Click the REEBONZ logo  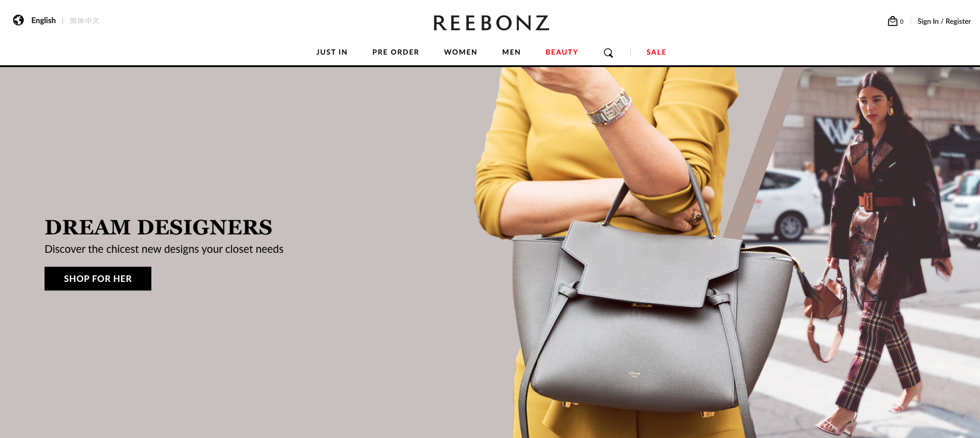click(491, 23)
